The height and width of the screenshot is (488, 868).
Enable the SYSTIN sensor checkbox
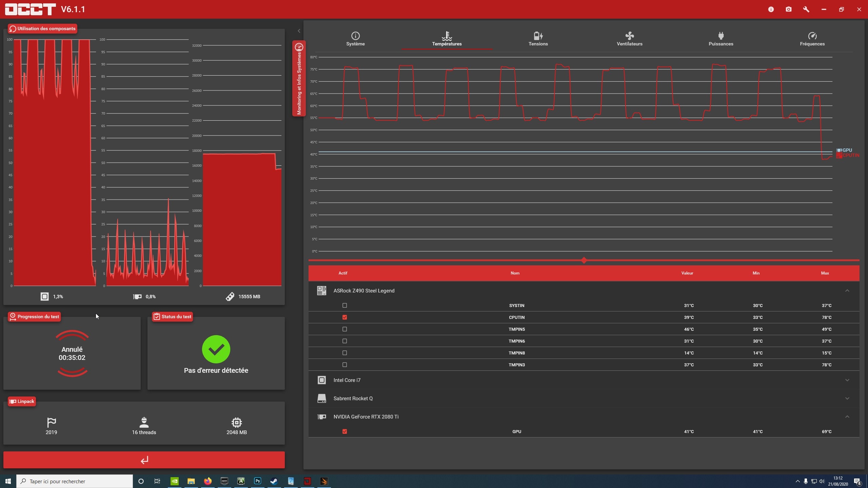[344, 305]
